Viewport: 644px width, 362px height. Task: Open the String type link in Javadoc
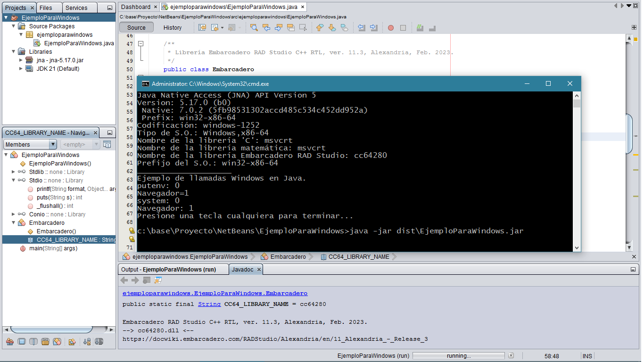(209, 304)
